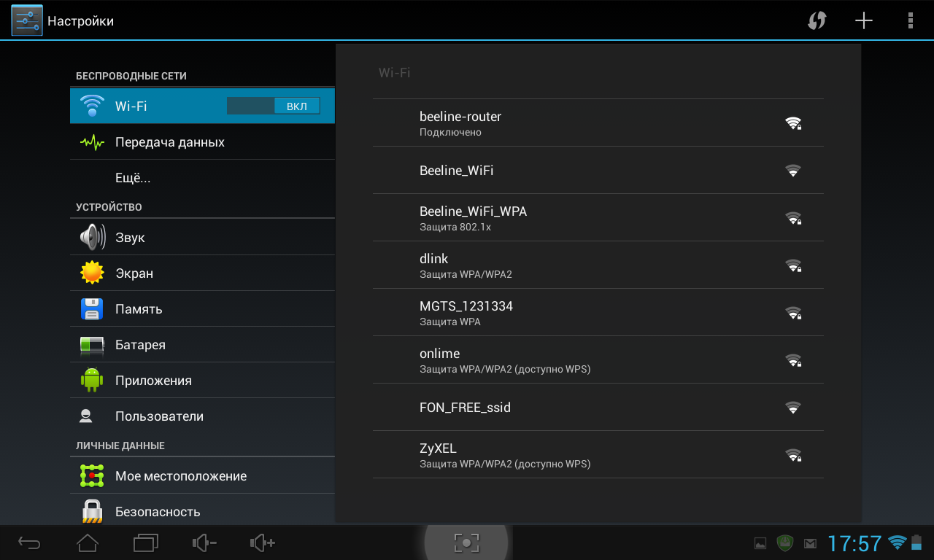
Task: Click the floppy disk icon beside Память
Action: point(92,309)
